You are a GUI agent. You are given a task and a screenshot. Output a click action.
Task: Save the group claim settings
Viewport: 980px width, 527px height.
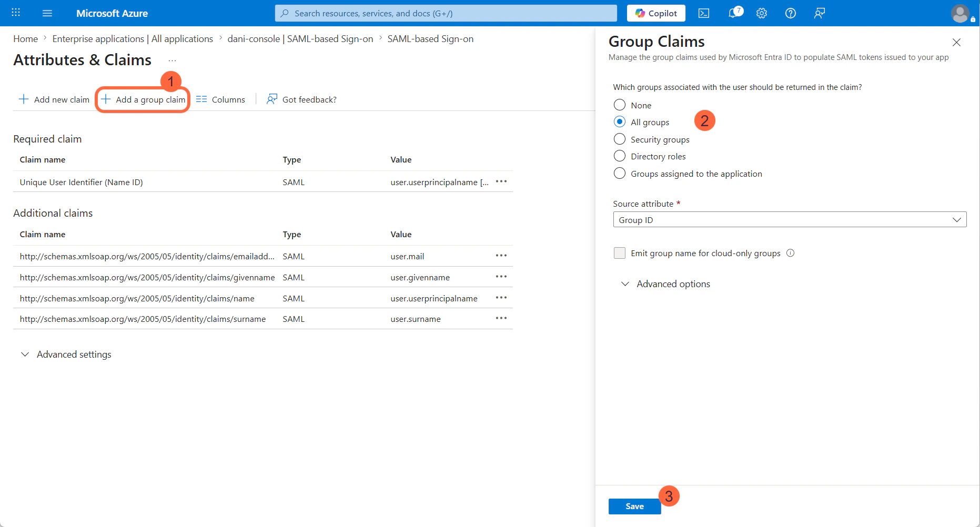pos(634,506)
